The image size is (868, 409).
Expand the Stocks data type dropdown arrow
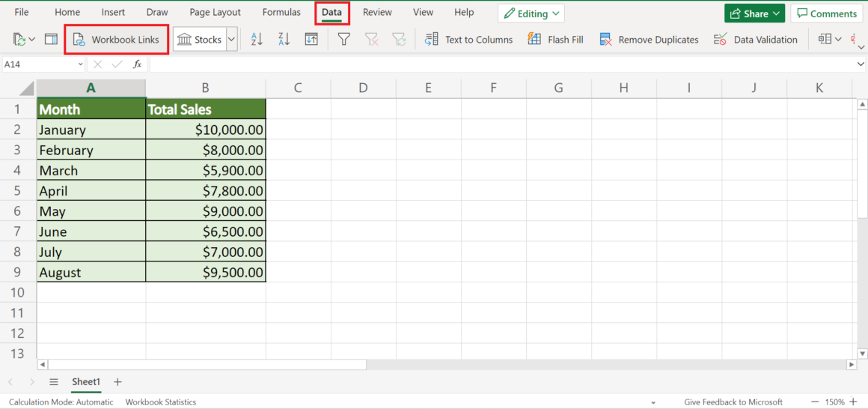(x=231, y=40)
